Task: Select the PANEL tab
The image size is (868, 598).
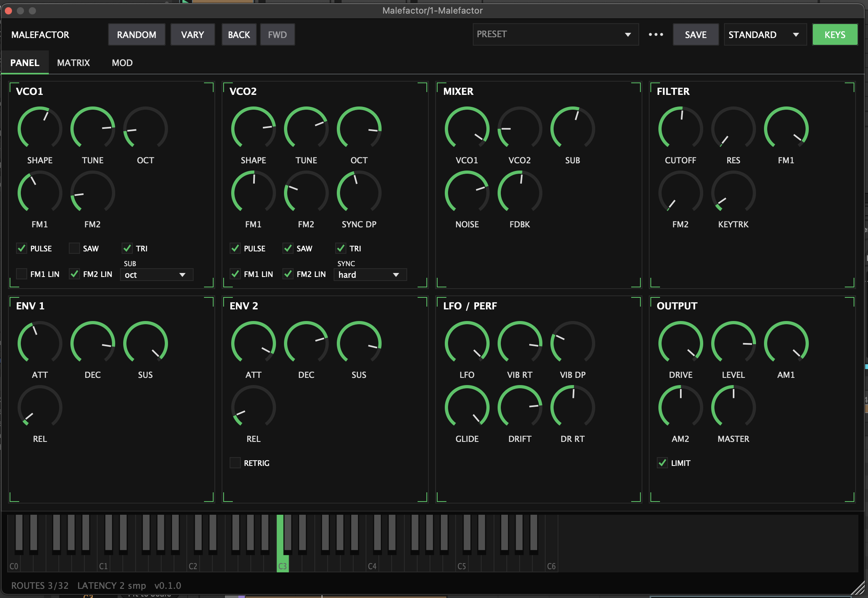Action: point(25,63)
